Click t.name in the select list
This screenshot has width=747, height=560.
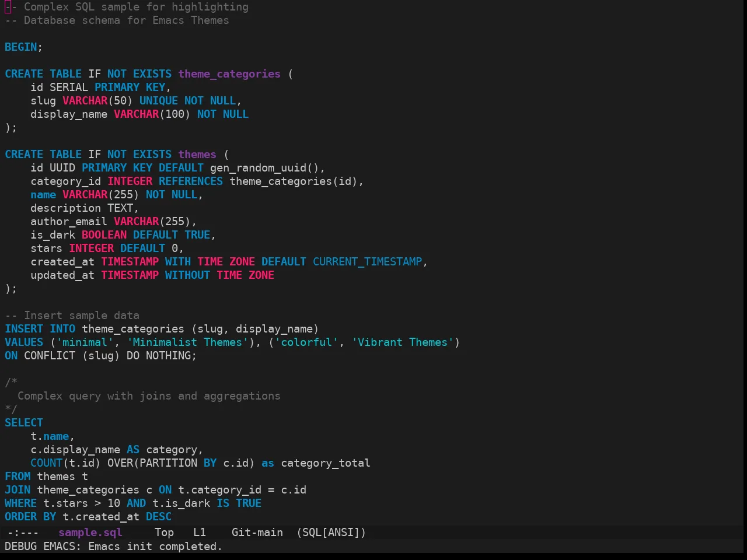point(50,436)
